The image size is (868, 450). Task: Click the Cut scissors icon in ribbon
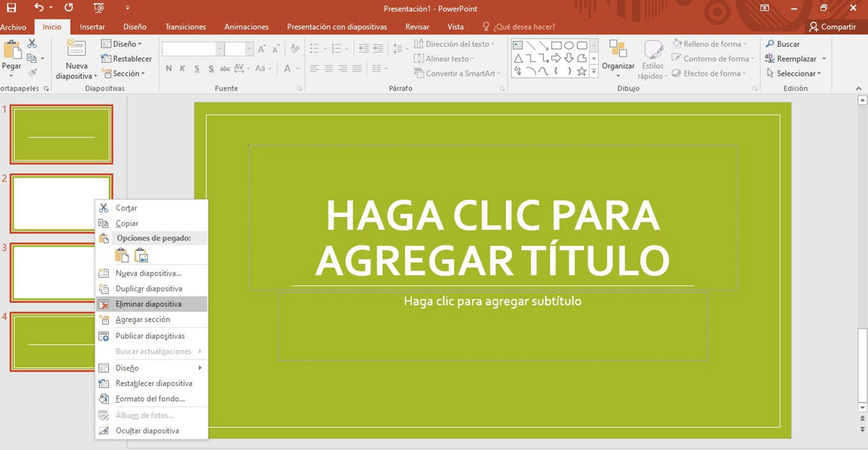pyautogui.click(x=32, y=43)
